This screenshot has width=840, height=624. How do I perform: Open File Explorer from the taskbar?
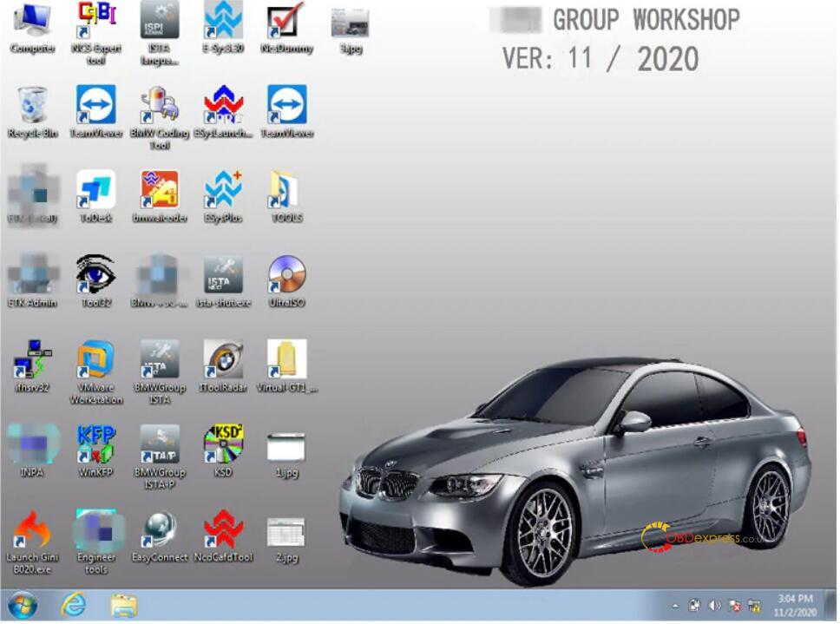tap(123, 605)
